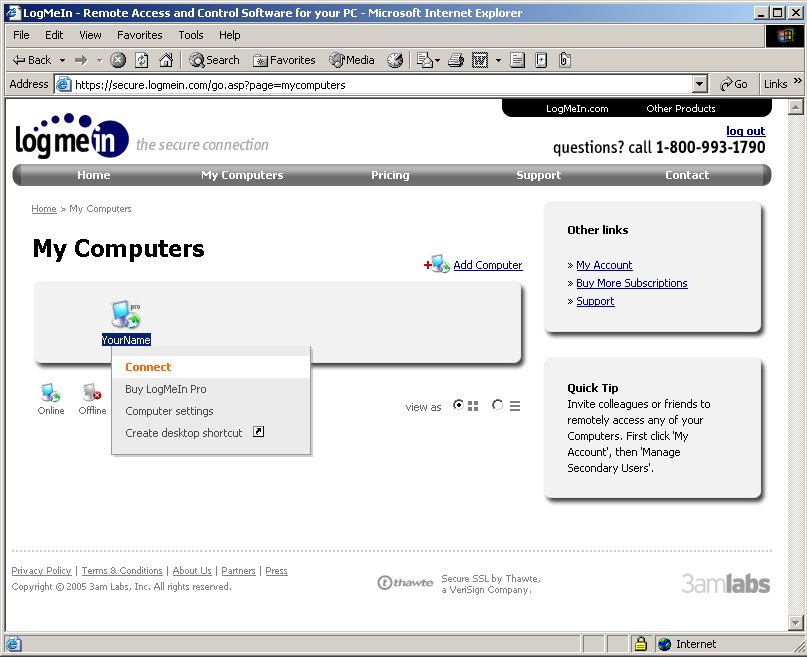
Task: Click the Search toolbar button
Action: [214, 60]
